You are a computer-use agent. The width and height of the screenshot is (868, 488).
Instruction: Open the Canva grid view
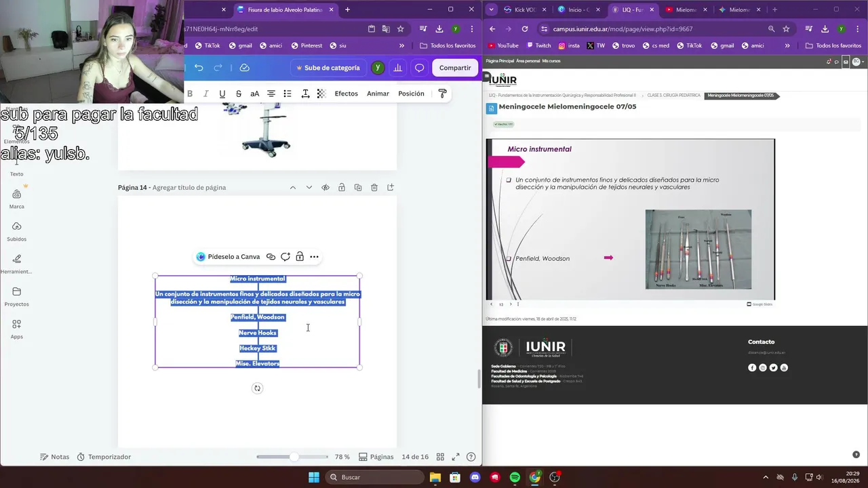point(440,457)
